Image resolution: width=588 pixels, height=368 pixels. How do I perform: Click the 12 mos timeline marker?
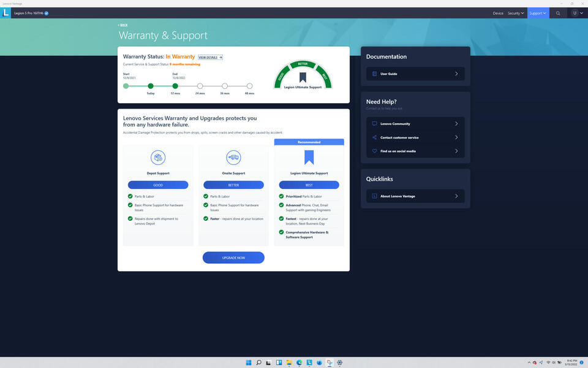(175, 86)
